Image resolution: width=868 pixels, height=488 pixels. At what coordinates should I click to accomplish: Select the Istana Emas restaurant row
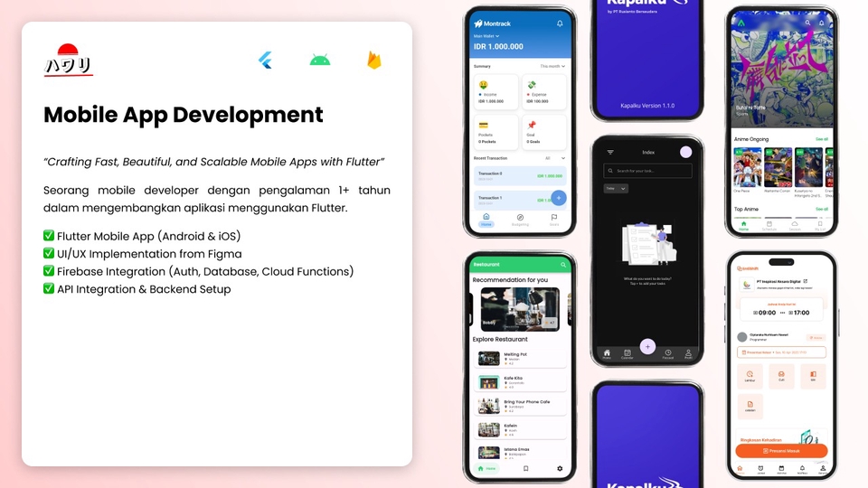pyautogui.click(x=521, y=453)
